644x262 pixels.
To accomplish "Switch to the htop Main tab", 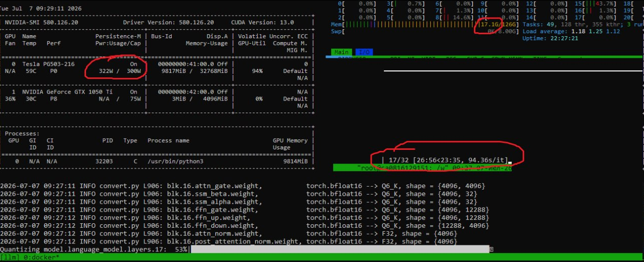I will coord(342,52).
